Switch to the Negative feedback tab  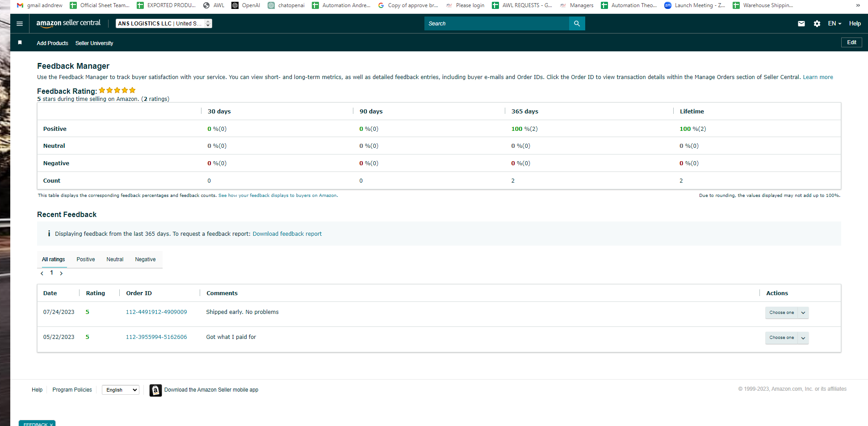[x=146, y=259]
